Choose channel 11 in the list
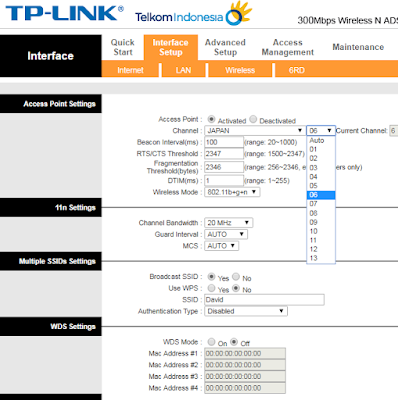Viewport: 398px width, 400px height. pyautogui.click(x=321, y=240)
